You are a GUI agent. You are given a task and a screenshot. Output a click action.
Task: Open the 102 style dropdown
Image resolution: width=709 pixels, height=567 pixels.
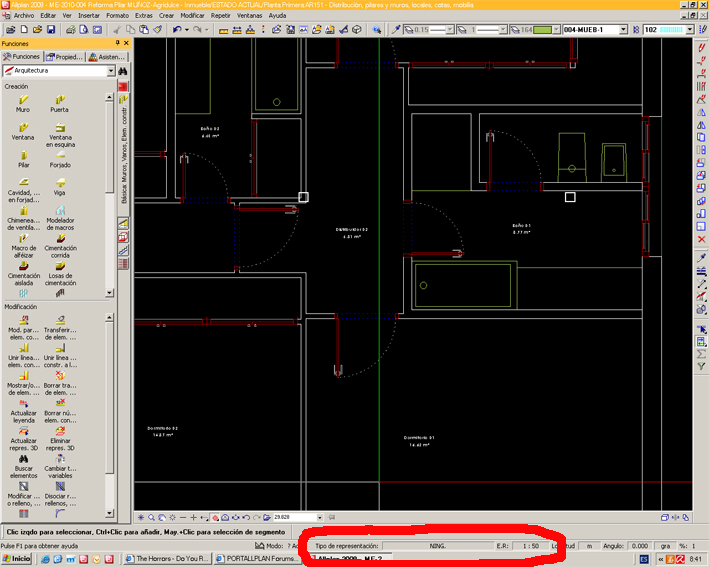tap(690, 30)
